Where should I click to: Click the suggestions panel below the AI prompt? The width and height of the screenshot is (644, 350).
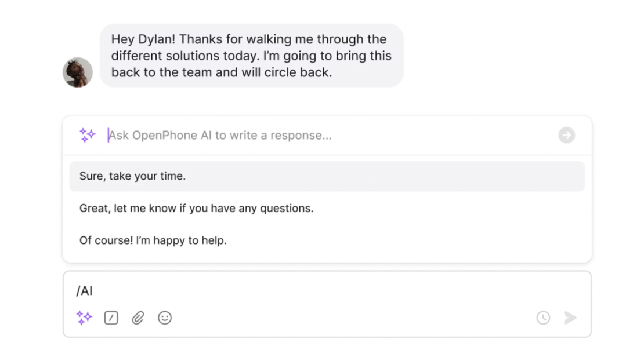(x=327, y=208)
